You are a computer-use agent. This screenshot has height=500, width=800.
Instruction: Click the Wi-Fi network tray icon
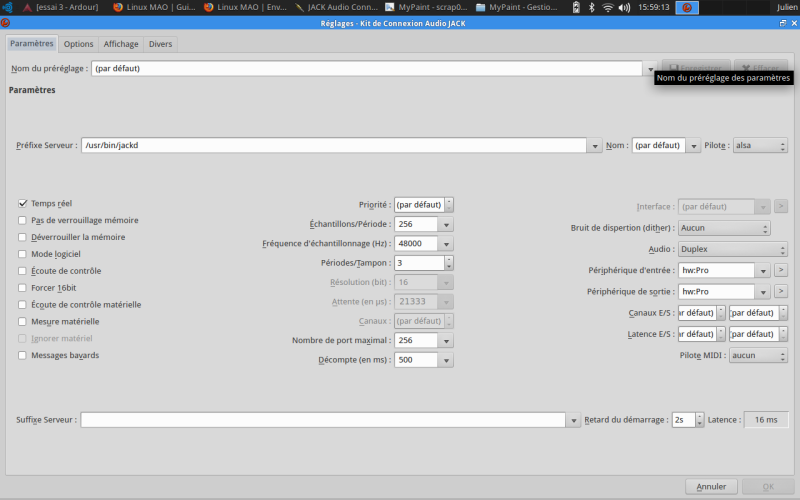pyautogui.click(x=607, y=7)
